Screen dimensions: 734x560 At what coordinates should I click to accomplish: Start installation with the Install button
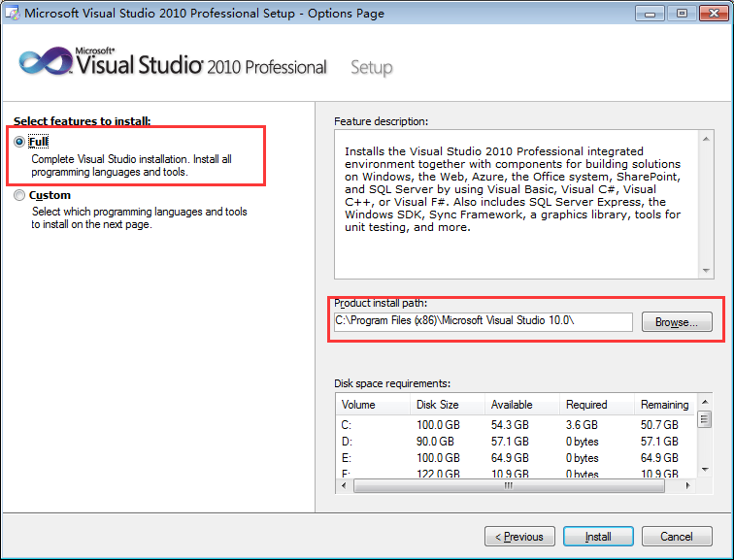pyautogui.click(x=597, y=537)
